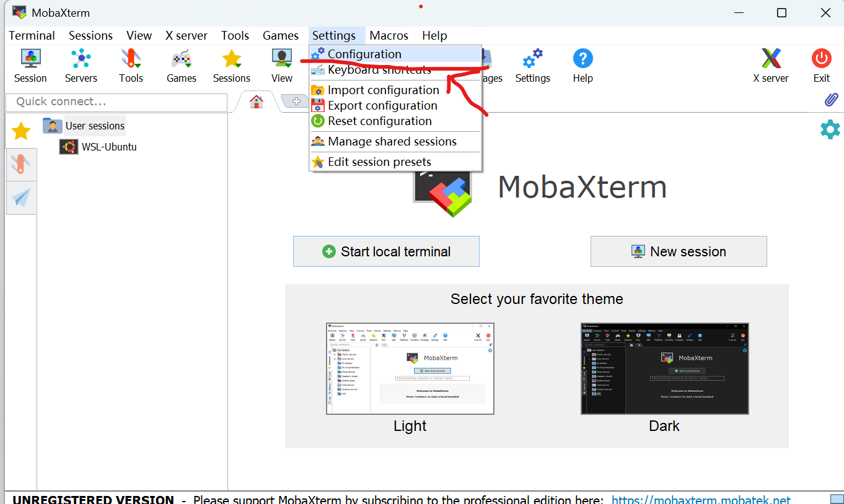
Task: Click the teal gear icon under the paperclip
Action: tap(830, 129)
